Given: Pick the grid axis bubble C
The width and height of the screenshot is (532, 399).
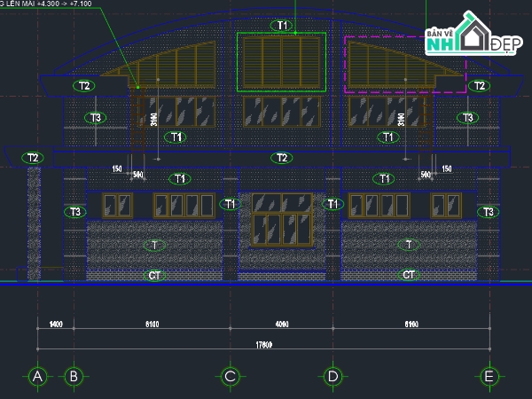Looking at the screenshot, I should coord(231,377).
